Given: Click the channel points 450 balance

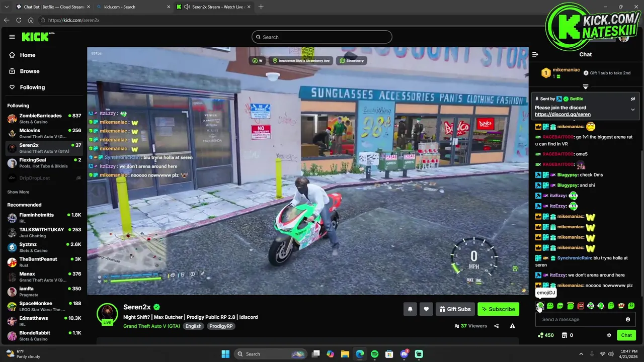Looking at the screenshot, I should pos(546,335).
